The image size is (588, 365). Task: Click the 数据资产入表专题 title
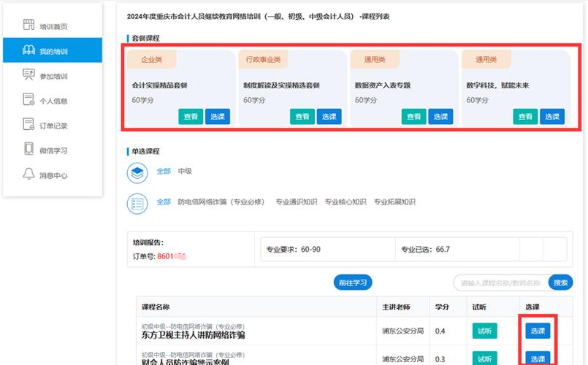[x=383, y=85]
